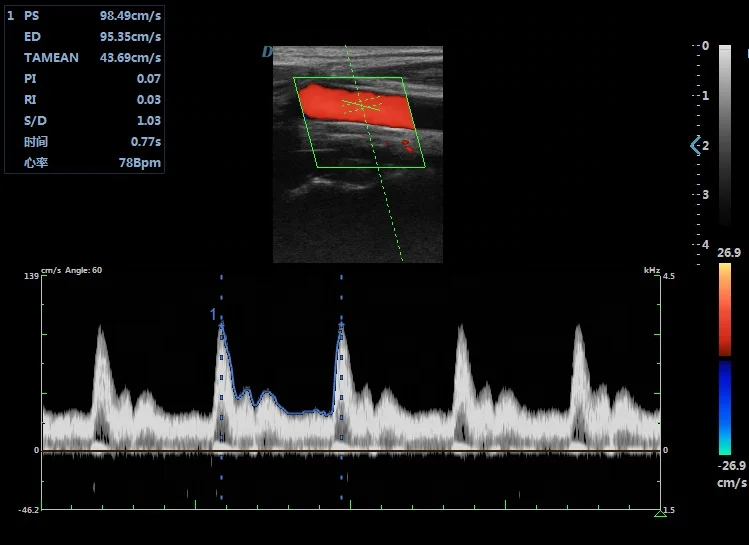
Task: Select the Doppler sample gate cursor in vessel
Action: (x=361, y=104)
